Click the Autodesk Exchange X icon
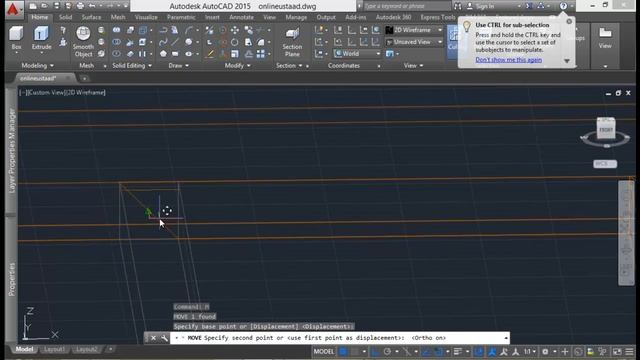 pos(529,6)
